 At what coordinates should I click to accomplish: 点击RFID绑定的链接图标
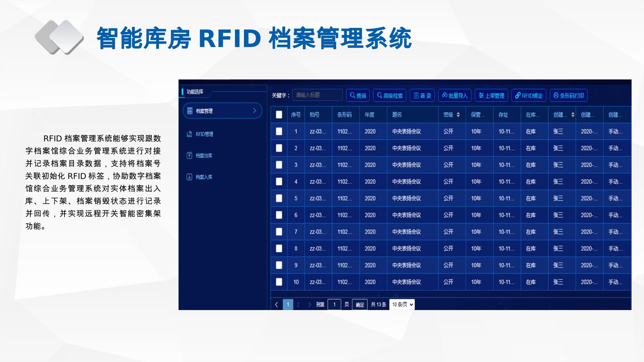click(x=518, y=96)
